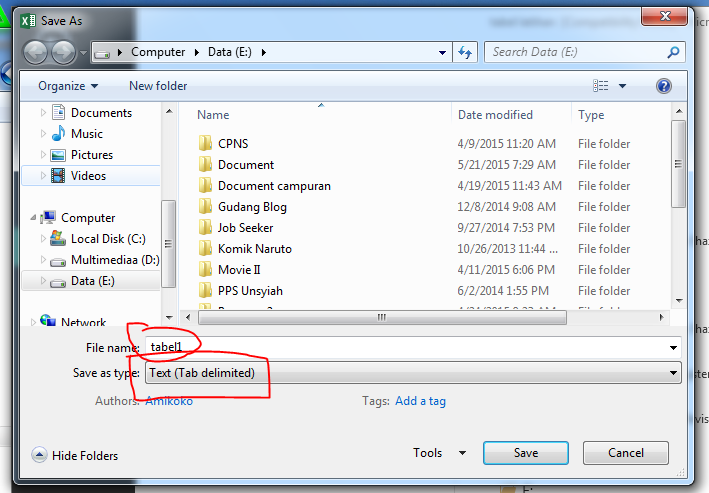Click the horizontal scroll right arrow
The image size is (709, 493).
(x=661, y=318)
